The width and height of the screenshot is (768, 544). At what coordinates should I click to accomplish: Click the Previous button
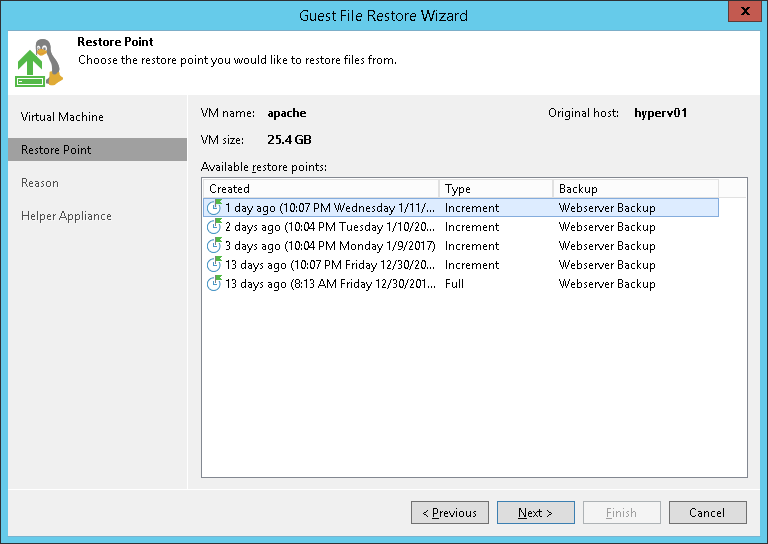(x=450, y=513)
